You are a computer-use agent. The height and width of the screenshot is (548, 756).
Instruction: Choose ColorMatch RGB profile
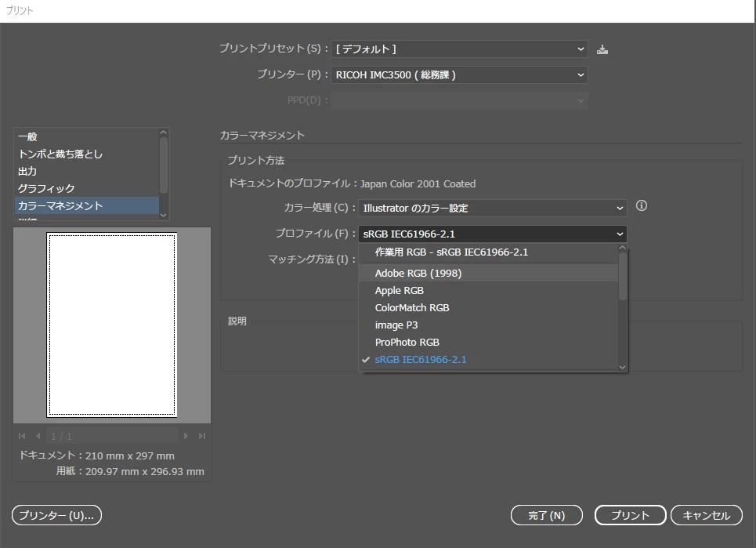point(488,308)
